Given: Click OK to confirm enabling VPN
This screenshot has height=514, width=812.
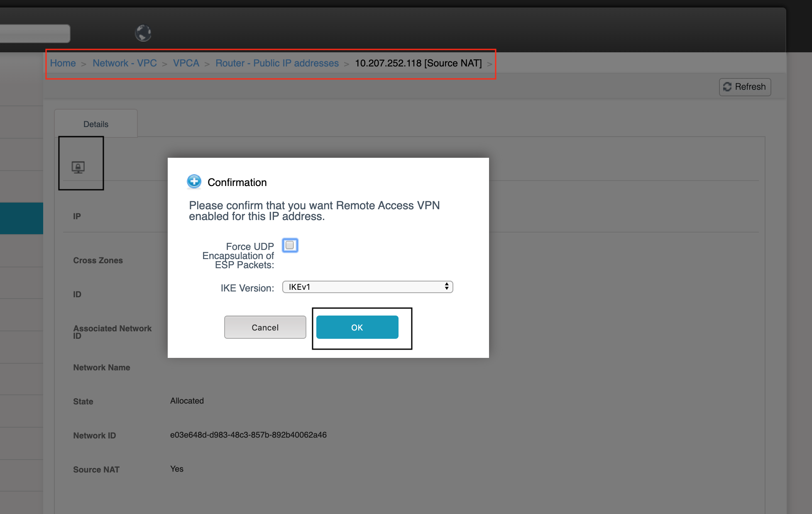Looking at the screenshot, I should tap(357, 327).
